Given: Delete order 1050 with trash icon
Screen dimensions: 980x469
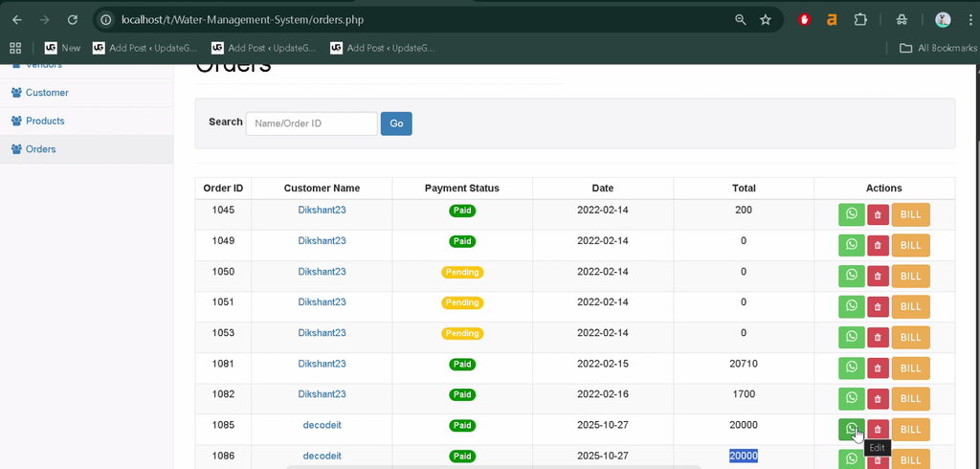Looking at the screenshot, I should [x=878, y=277].
